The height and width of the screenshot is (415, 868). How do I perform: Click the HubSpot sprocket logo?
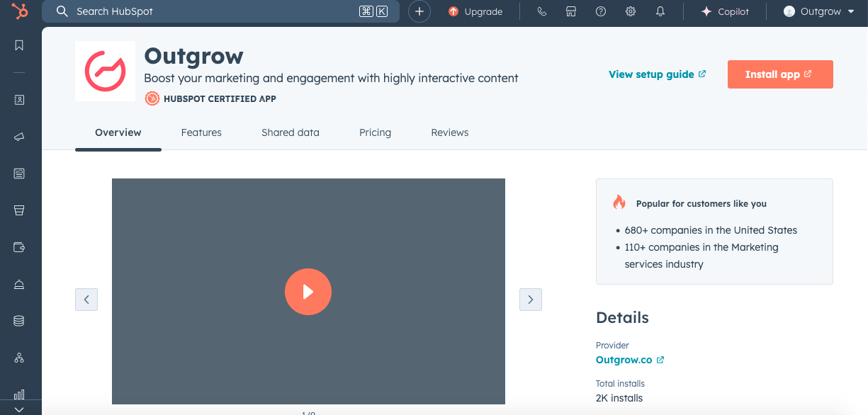tap(20, 11)
